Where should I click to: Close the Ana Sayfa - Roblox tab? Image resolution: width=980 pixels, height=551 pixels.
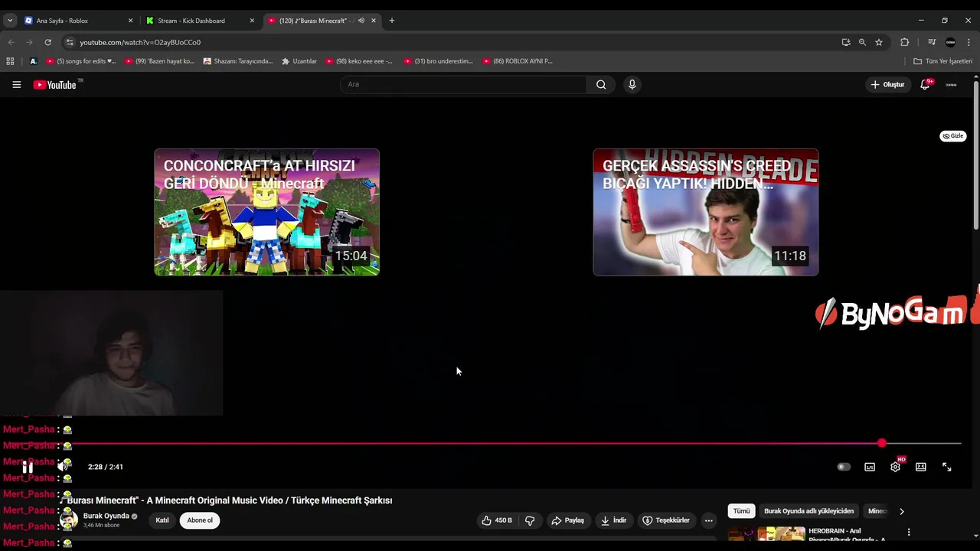(130, 21)
